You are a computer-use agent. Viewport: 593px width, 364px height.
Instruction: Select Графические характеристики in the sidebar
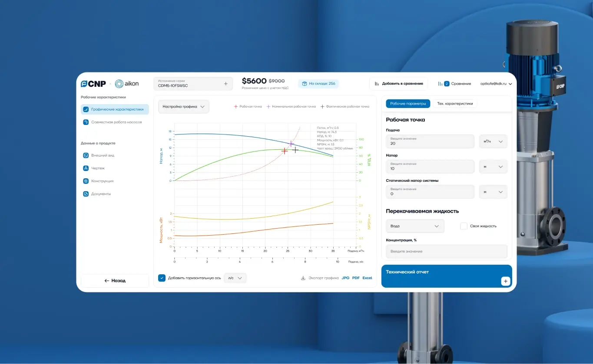coord(115,109)
